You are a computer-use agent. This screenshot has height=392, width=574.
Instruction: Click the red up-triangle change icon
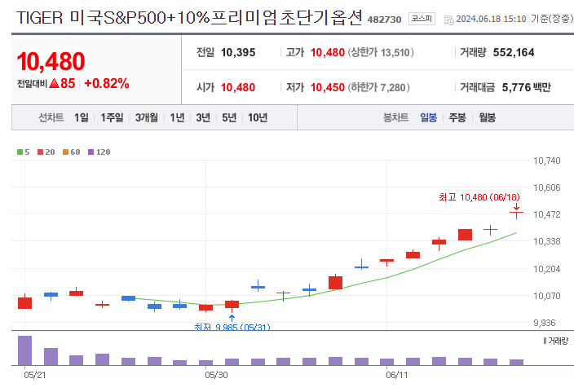54,83
